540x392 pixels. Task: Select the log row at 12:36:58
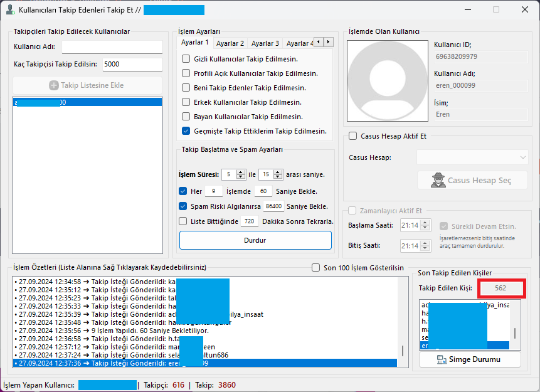pos(205,339)
